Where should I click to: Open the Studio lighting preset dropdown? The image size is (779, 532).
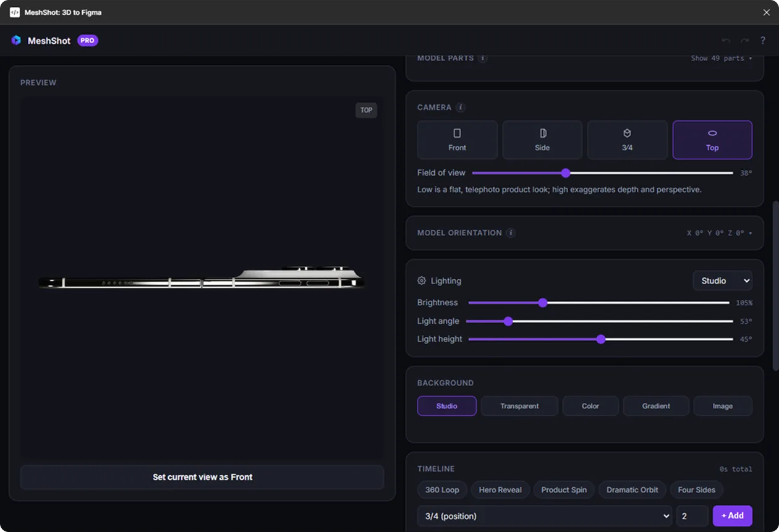coord(723,281)
